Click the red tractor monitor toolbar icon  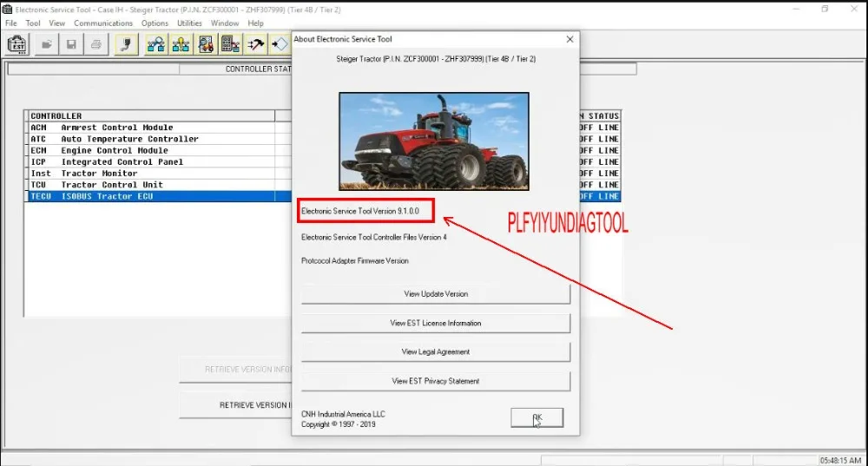(x=206, y=44)
